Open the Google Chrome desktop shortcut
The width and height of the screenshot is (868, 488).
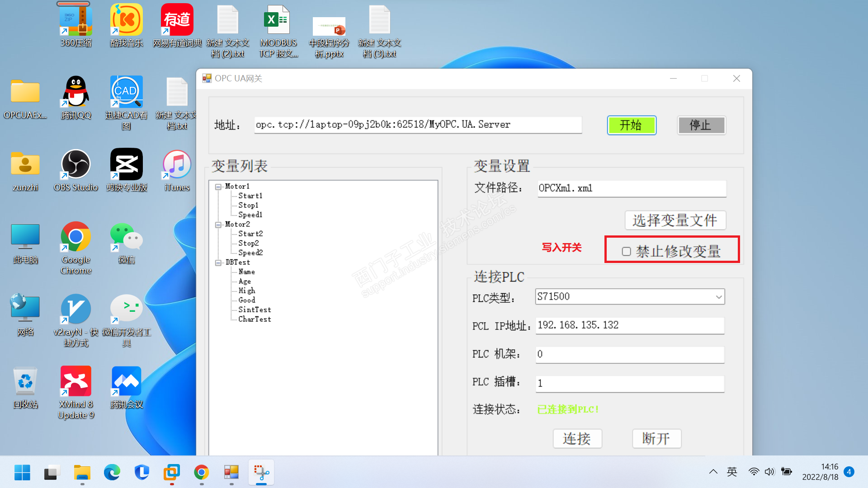coord(75,237)
